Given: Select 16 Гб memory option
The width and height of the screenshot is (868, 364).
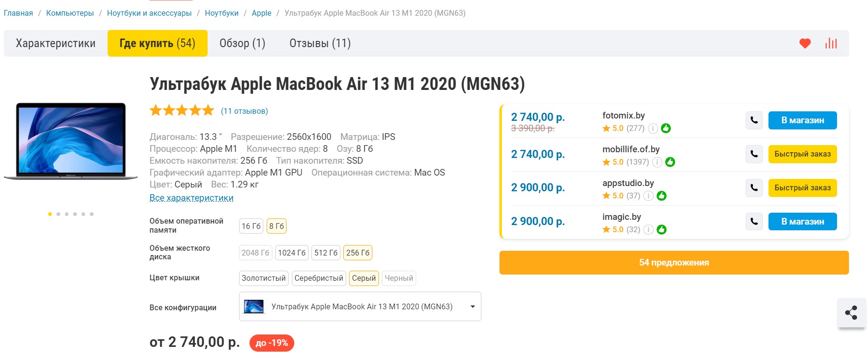Looking at the screenshot, I should (x=251, y=226).
